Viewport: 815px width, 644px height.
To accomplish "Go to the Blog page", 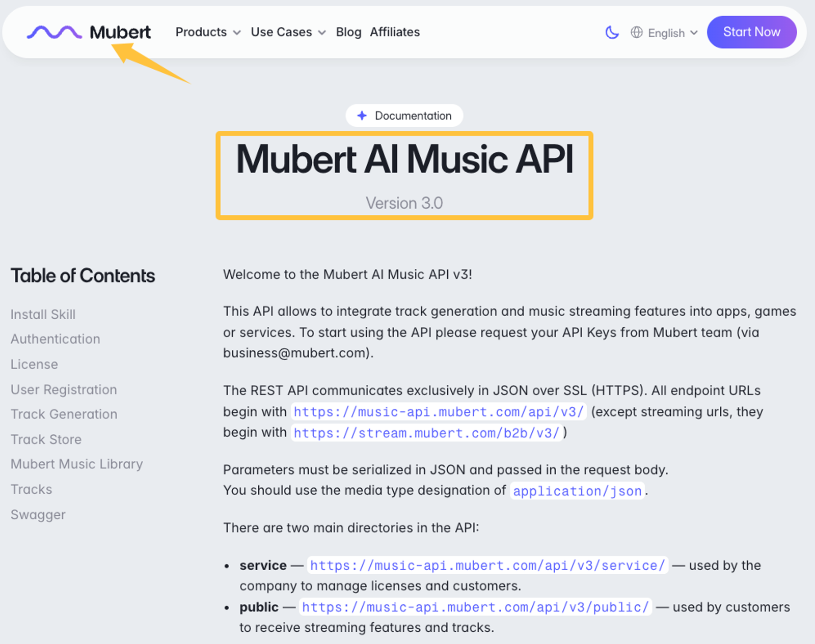I will coord(348,32).
